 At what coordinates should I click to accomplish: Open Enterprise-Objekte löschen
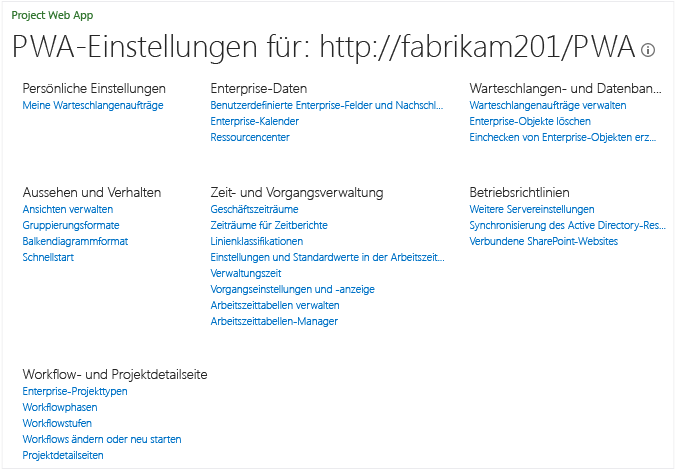(530, 121)
